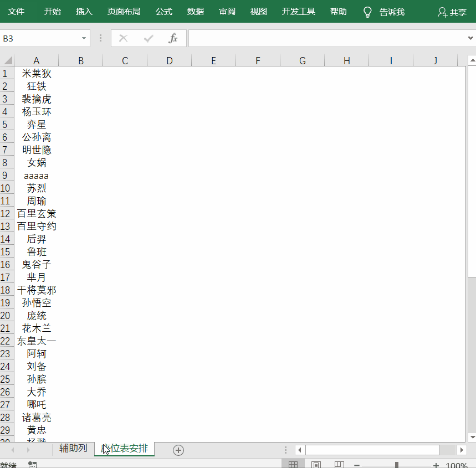Expand the Name Box dropdown arrow

coord(84,38)
